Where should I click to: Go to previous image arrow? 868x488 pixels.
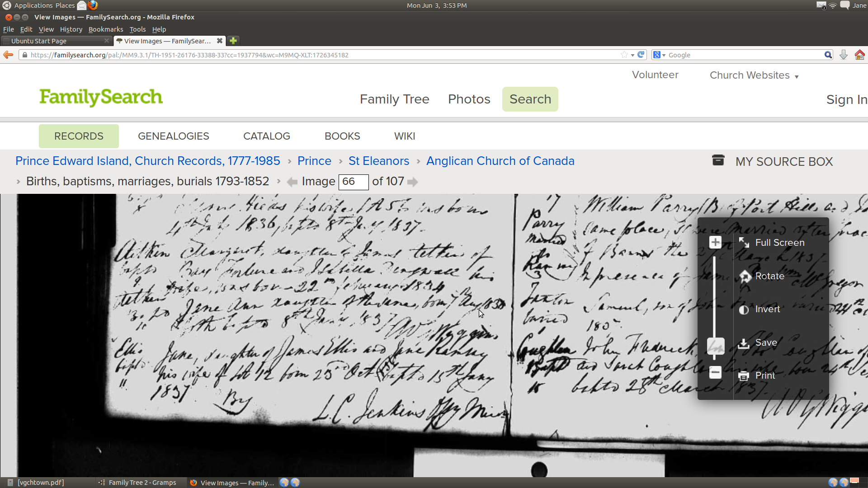[x=292, y=182]
